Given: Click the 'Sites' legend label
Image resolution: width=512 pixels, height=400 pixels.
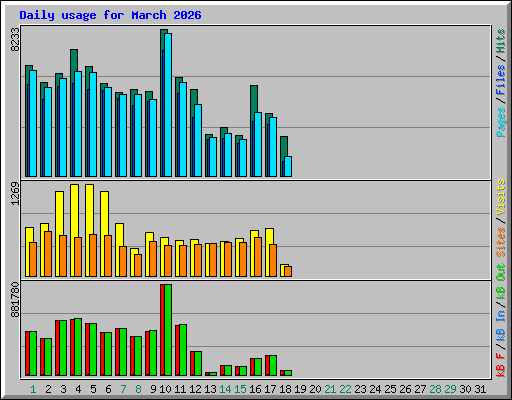Looking at the screenshot, I should (x=501, y=242).
